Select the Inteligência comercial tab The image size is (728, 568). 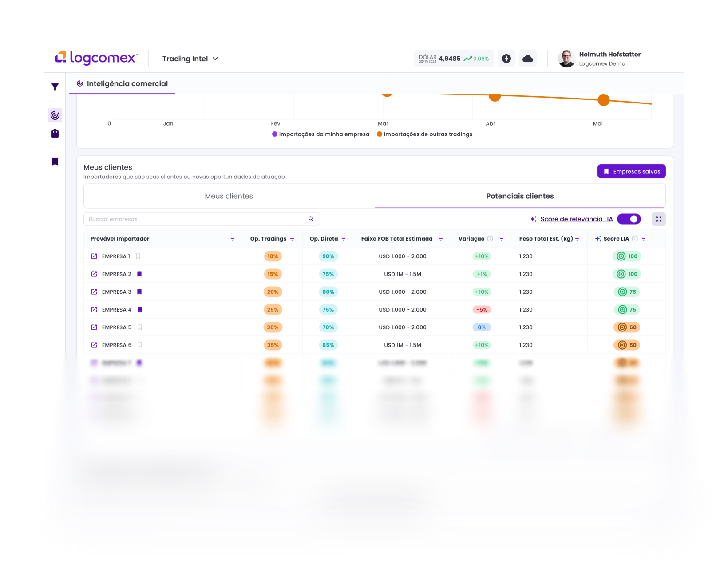point(123,83)
